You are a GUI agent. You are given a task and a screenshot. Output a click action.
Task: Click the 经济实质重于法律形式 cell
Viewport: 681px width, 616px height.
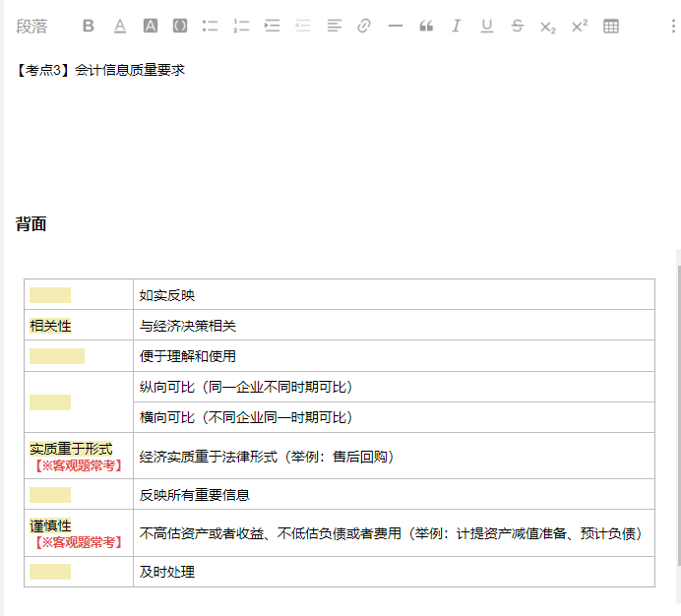tap(394, 457)
